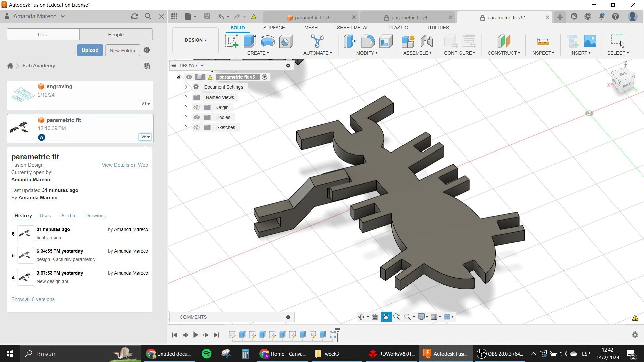Screen dimensions: 644x362
Task: Click the Select window tool icon
Action: coord(618,41)
